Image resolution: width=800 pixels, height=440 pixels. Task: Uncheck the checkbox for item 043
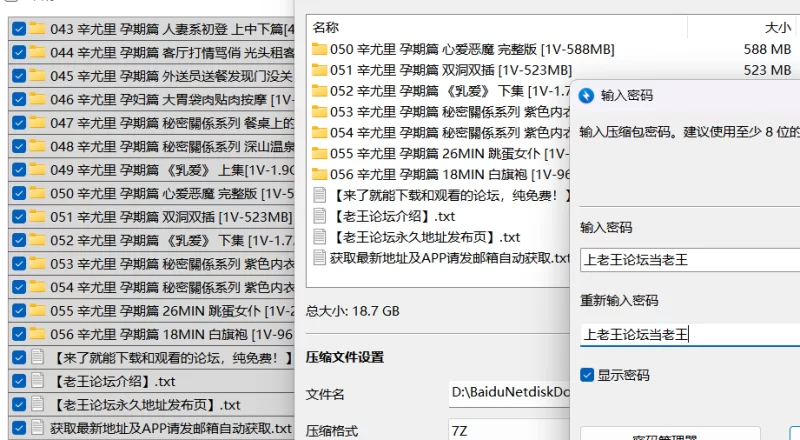pyautogui.click(x=18, y=29)
